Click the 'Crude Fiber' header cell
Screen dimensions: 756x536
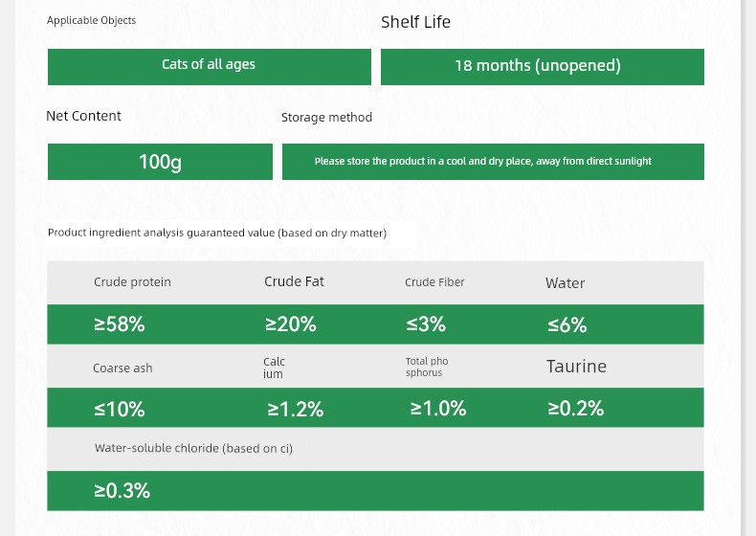point(434,282)
